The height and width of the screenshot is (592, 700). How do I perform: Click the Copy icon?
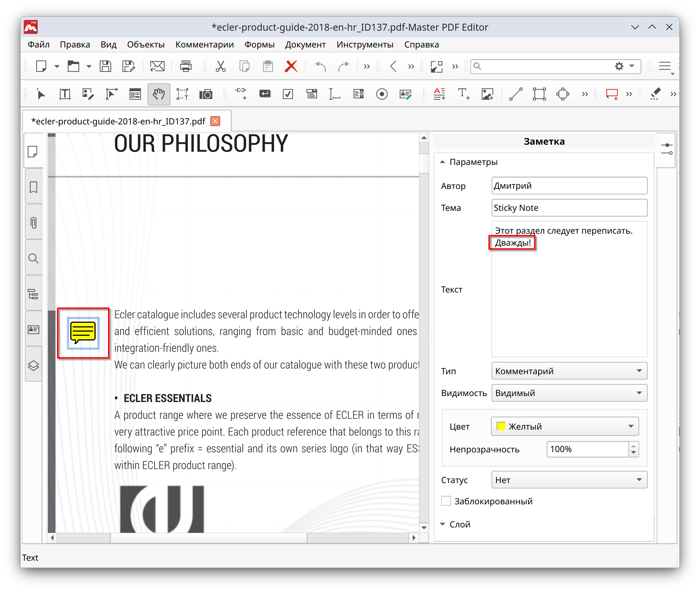coord(245,66)
